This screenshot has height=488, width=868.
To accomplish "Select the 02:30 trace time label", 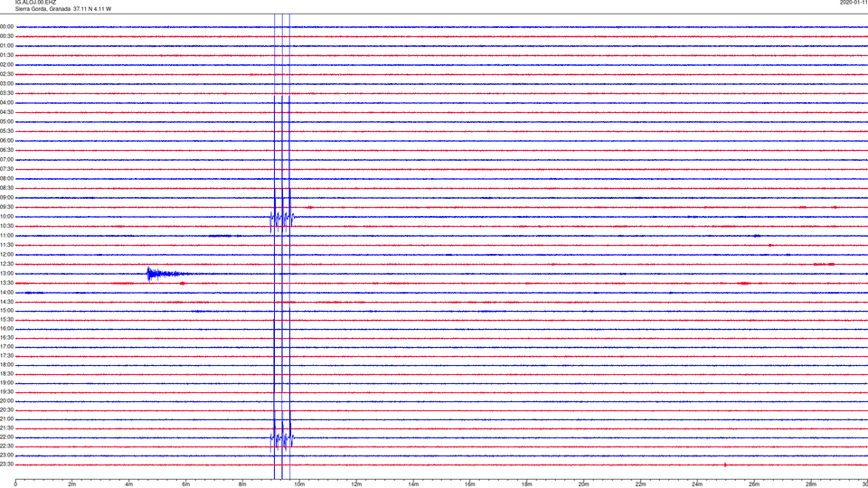I will click(6, 74).
